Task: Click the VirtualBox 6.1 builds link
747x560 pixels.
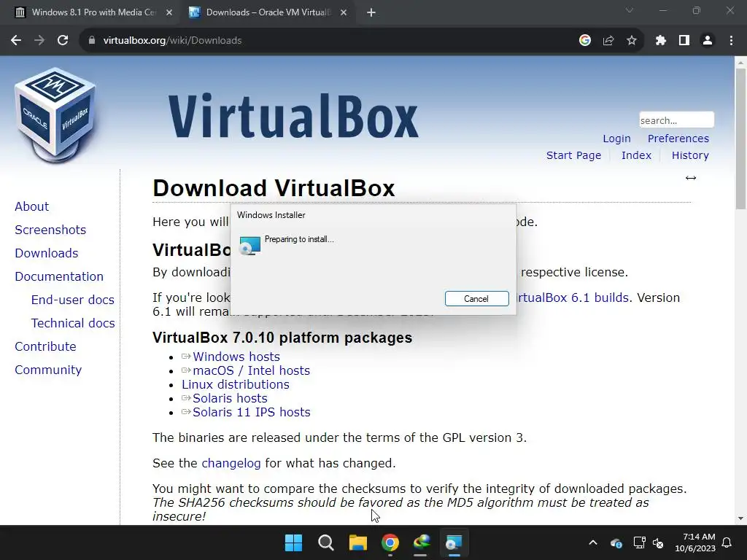Action: click(573, 297)
